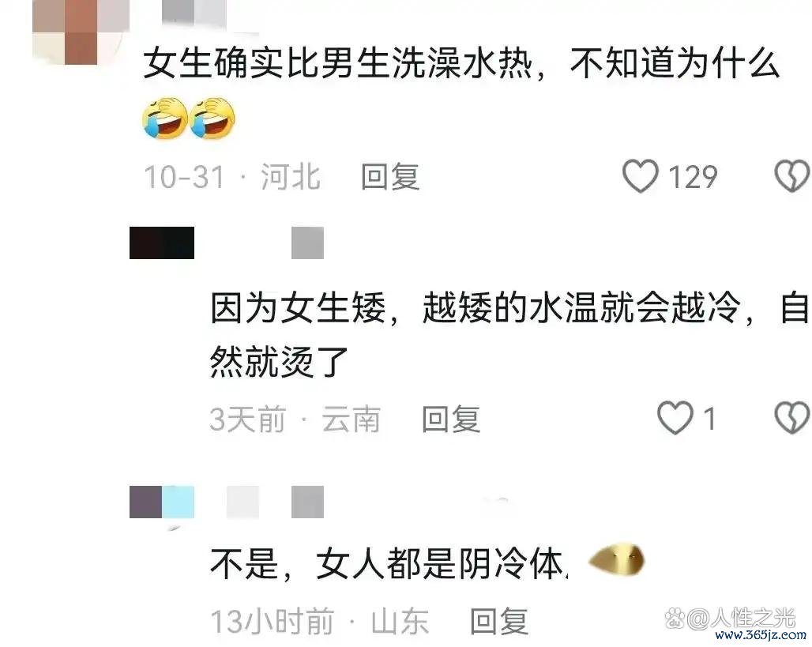
Task: Select the reply text 因为女生矮
Action: click(298, 308)
